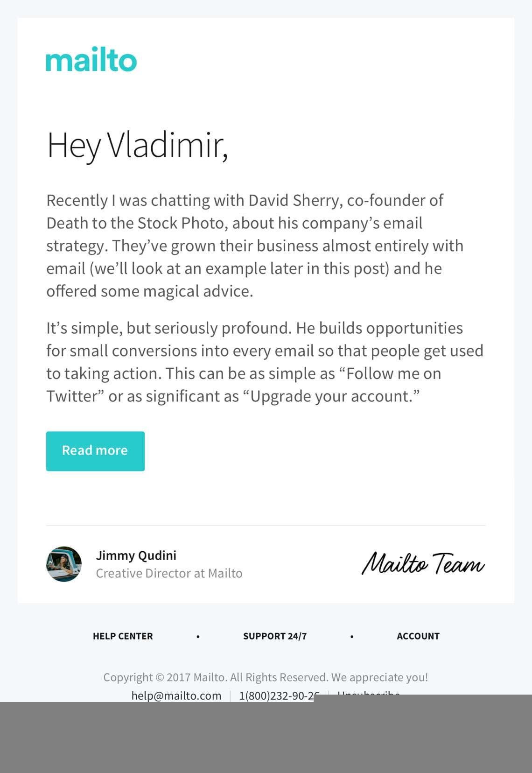Go to SUPPORT 24/7
The width and height of the screenshot is (532, 773).
point(275,636)
